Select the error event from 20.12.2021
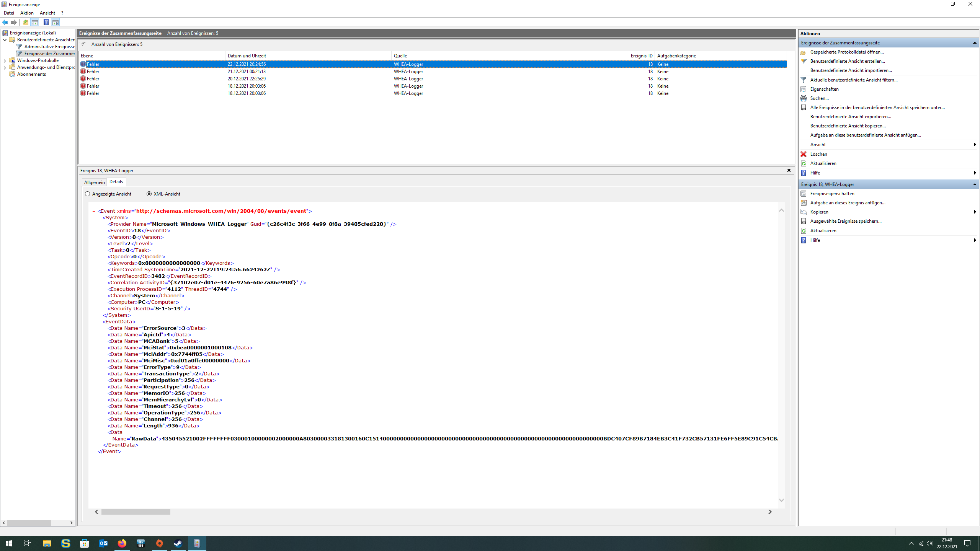Viewport: 980px width, 551px height. [247, 79]
